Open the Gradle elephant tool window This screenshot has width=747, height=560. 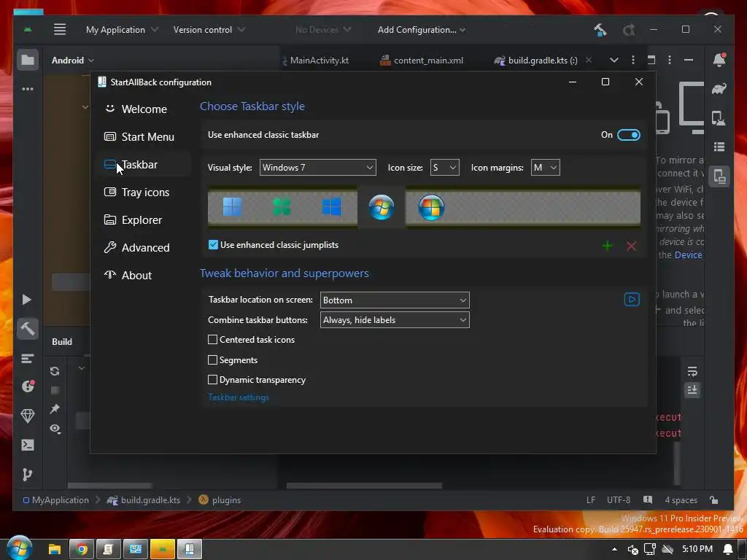click(x=719, y=88)
